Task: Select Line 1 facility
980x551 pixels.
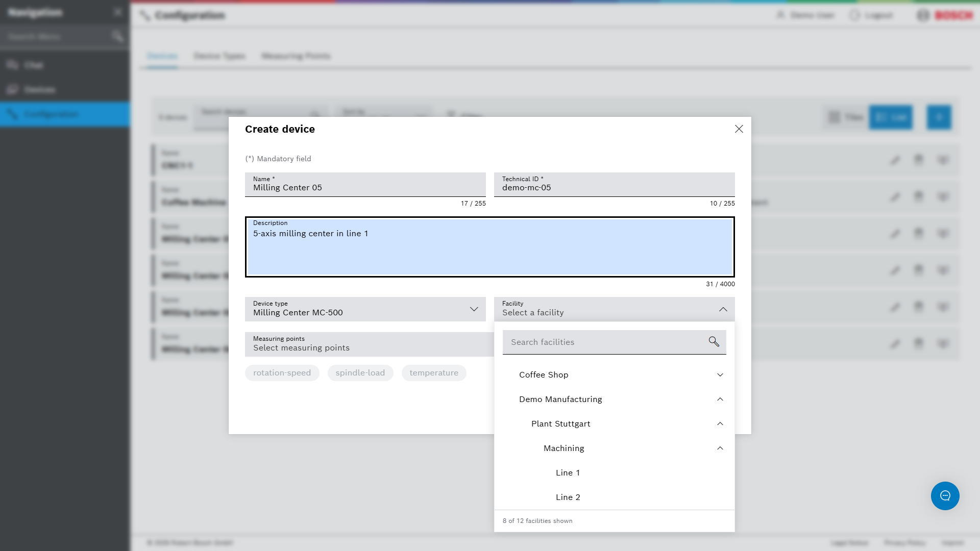Action: 615,472
